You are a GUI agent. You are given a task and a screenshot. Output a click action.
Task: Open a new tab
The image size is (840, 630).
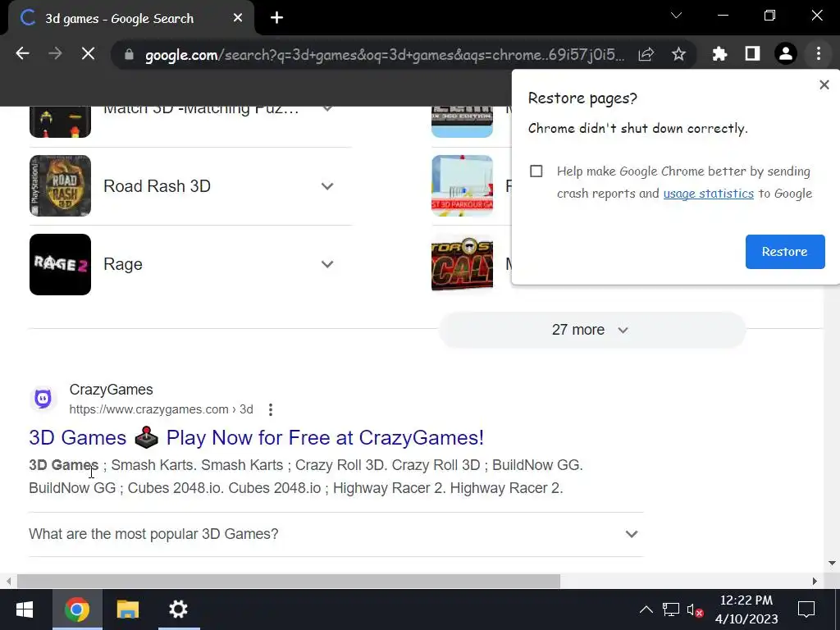pyautogui.click(x=276, y=18)
